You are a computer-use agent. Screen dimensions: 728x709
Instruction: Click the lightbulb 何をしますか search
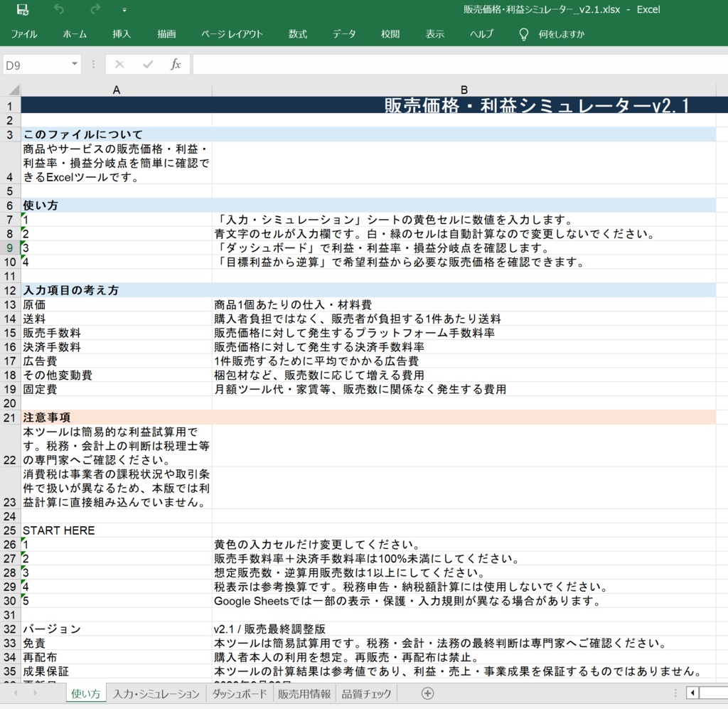click(x=551, y=34)
